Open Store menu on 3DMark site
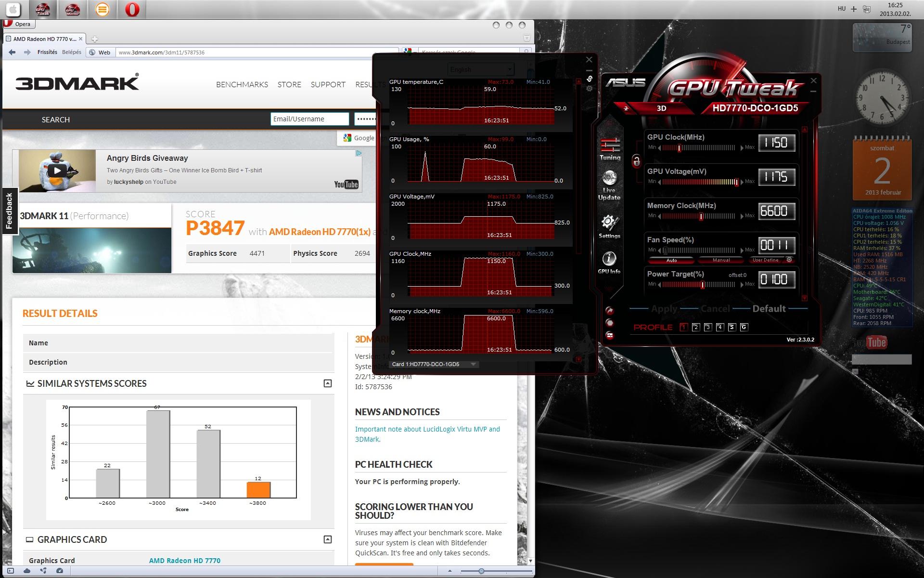The height and width of the screenshot is (578, 924). pyautogui.click(x=289, y=84)
